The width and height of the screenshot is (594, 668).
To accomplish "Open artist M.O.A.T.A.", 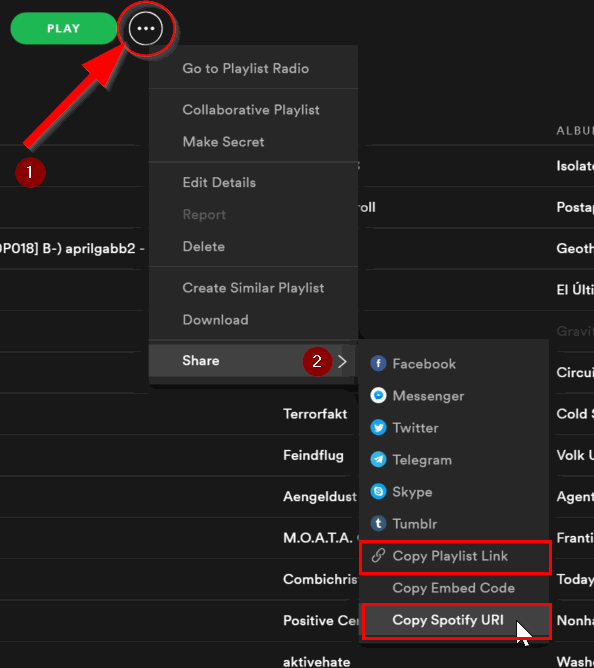I will click(x=318, y=538).
